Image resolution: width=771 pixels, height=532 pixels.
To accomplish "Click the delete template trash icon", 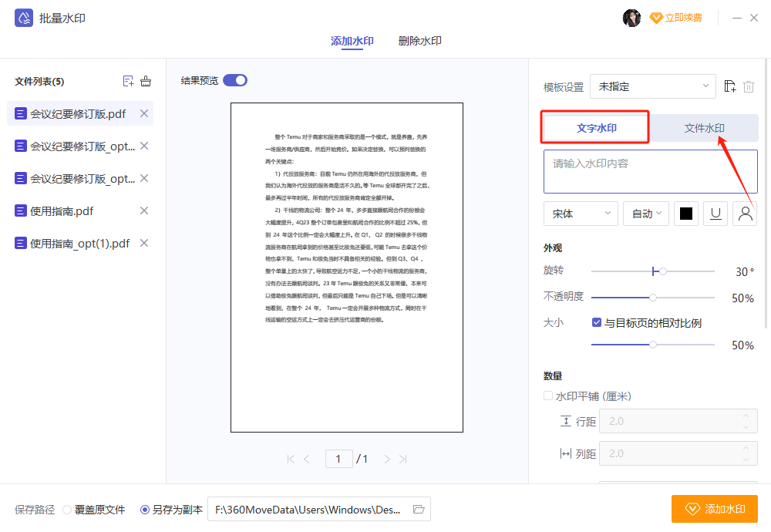I will (x=749, y=87).
